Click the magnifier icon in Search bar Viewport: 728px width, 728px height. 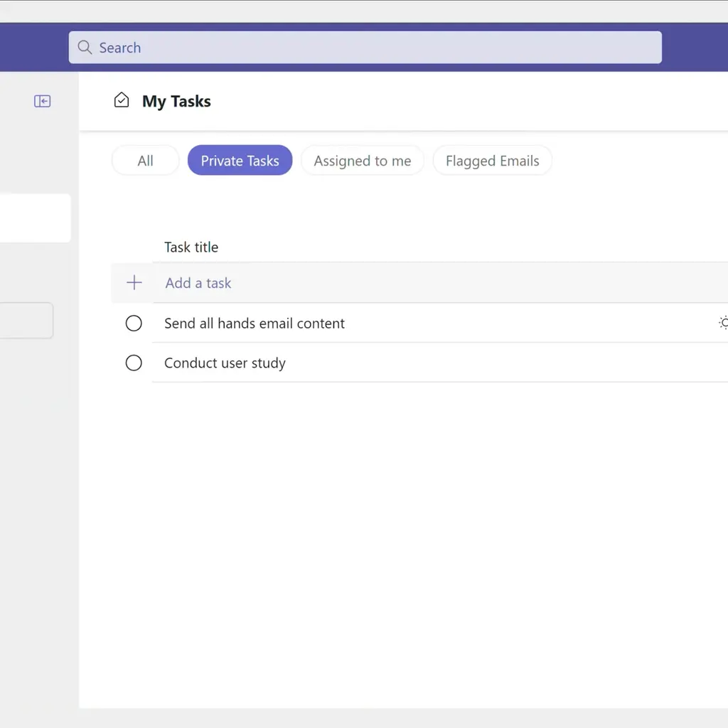[85, 48]
